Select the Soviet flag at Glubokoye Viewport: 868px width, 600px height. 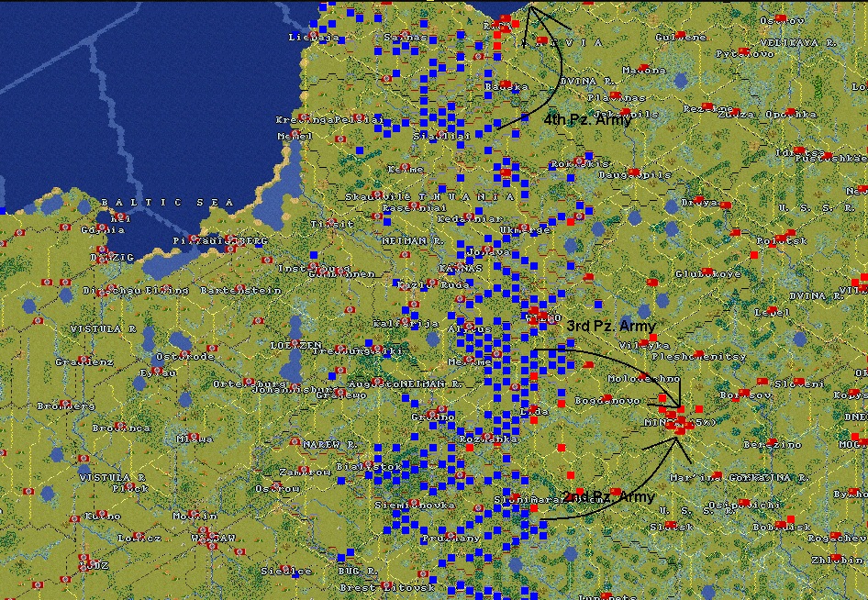(x=707, y=272)
